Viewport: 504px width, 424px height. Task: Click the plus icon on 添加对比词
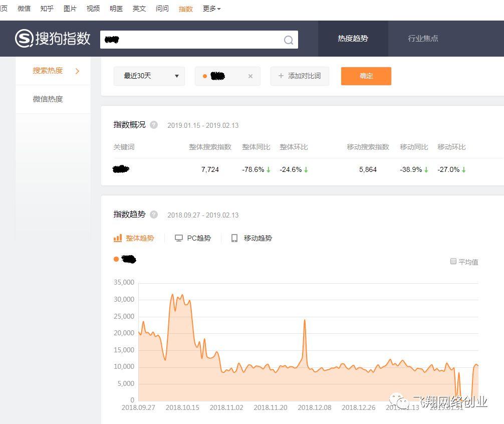coord(281,76)
